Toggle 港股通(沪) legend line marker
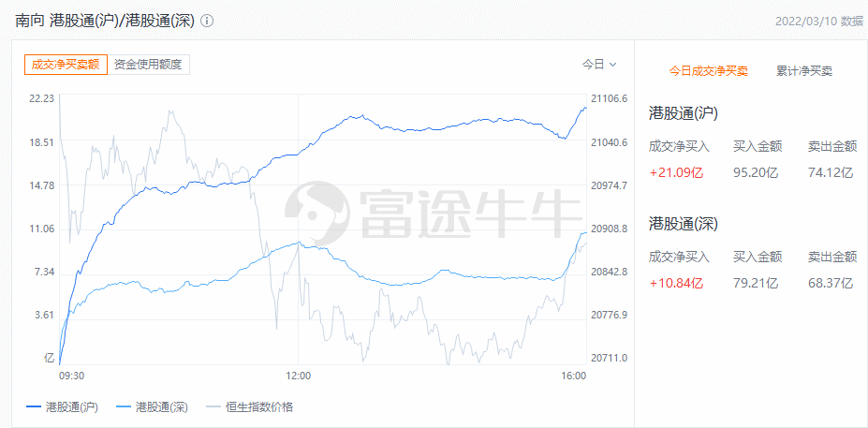The height and width of the screenshot is (428, 868). [34, 407]
